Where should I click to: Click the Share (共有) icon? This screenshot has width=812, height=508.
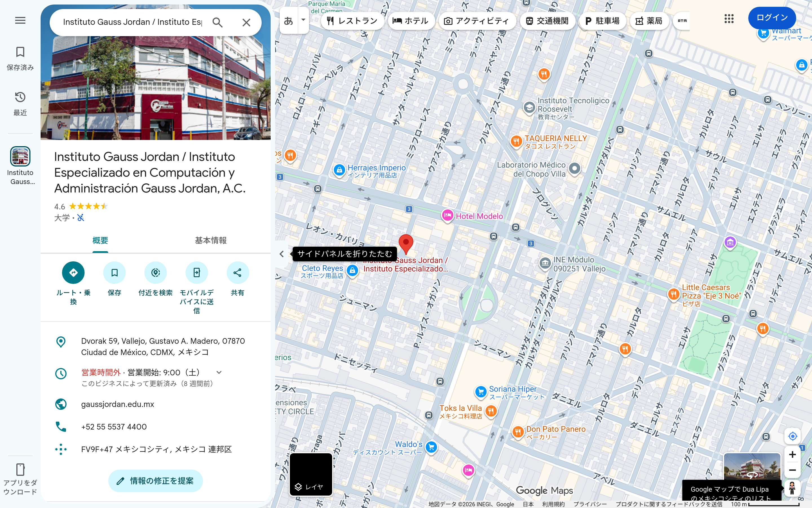pos(238,272)
